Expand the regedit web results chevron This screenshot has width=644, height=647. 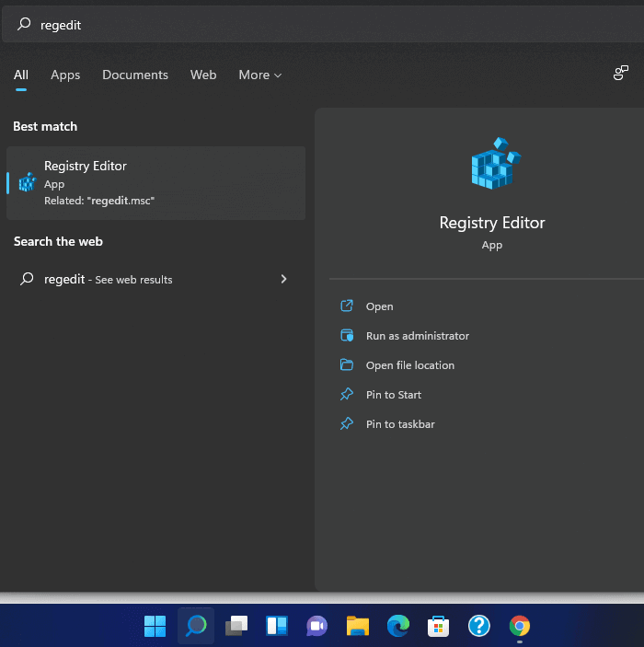coord(283,279)
